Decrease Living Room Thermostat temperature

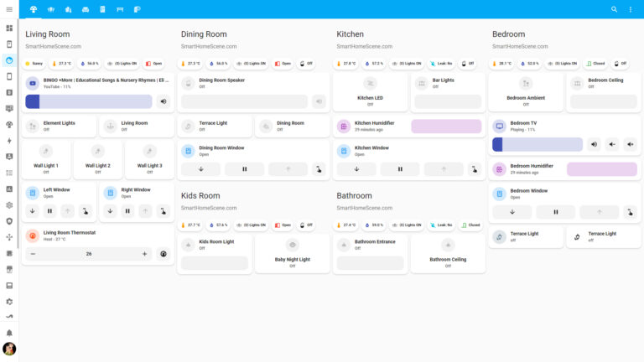34,253
